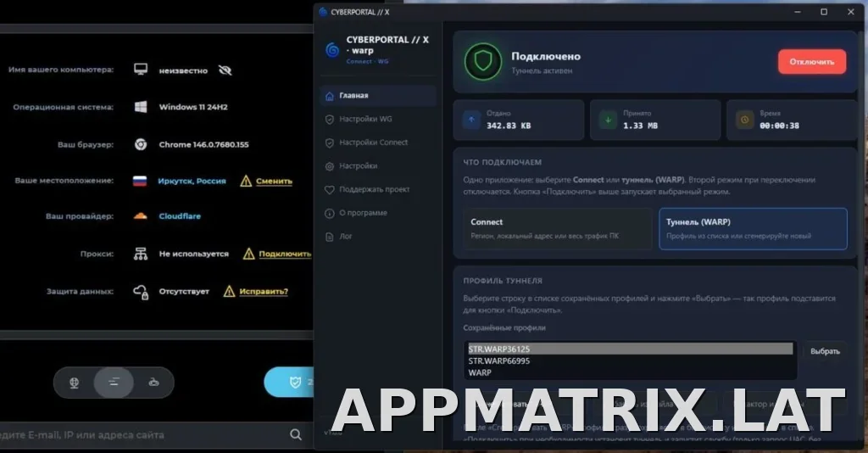
Task: Select the Connect mode card
Action: 558,229
